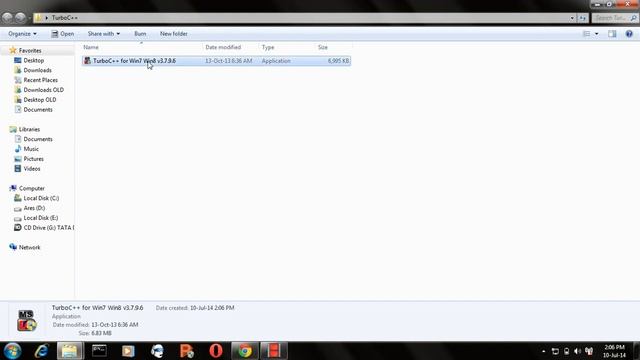Open Documents library
This screenshot has width=640, height=360.
[38, 139]
